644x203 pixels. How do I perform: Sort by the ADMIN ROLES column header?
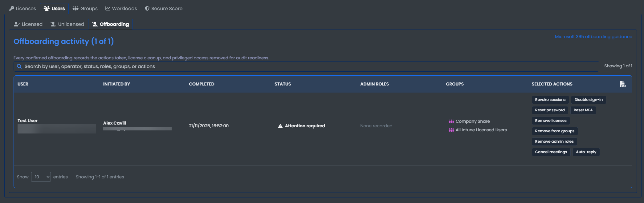pyautogui.click(x=374, y=84)
